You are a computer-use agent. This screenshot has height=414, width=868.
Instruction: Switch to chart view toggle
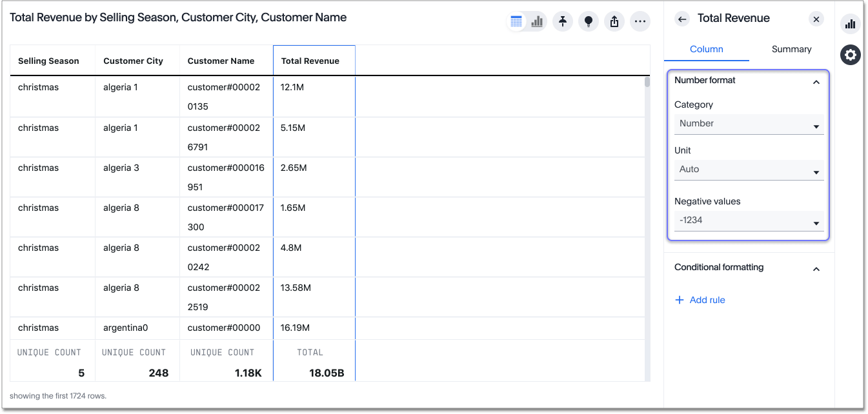tap(537, 21)
